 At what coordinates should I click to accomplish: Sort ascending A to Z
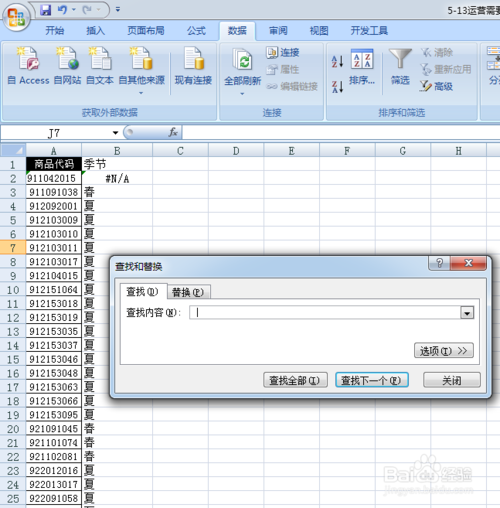pyautogui.click(x=337, y=61)
